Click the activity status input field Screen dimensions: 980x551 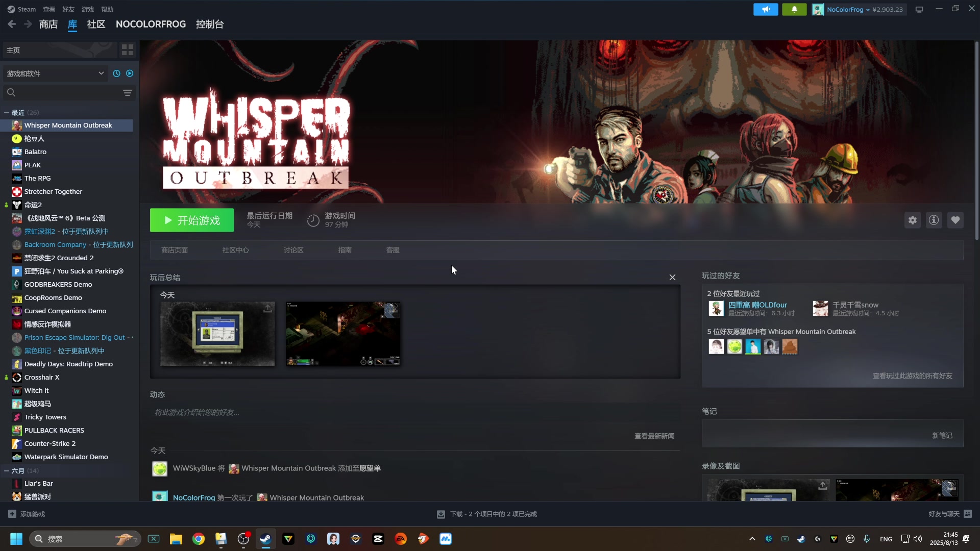click(x=415, y=412)
